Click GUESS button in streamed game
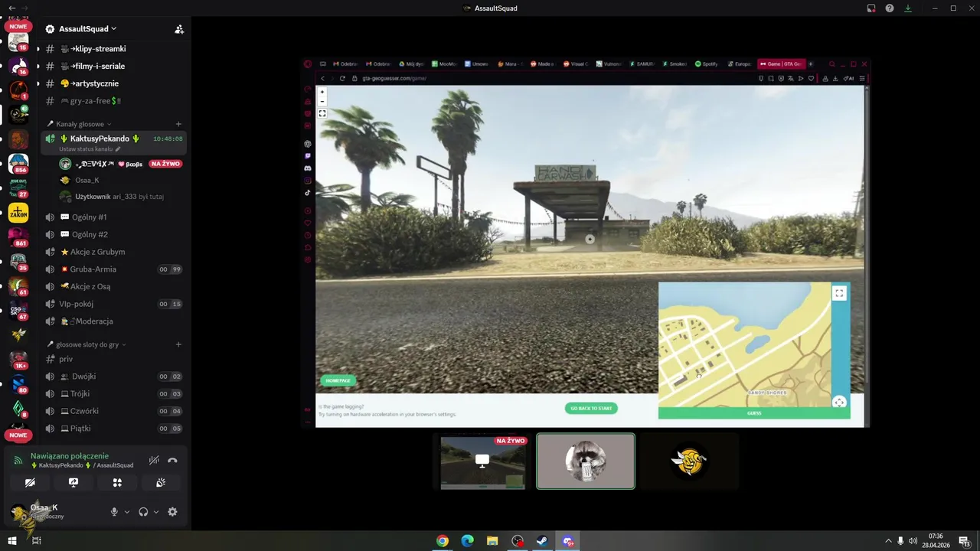The width and height of the screenshot is (980, 551). tap(754, 413)
